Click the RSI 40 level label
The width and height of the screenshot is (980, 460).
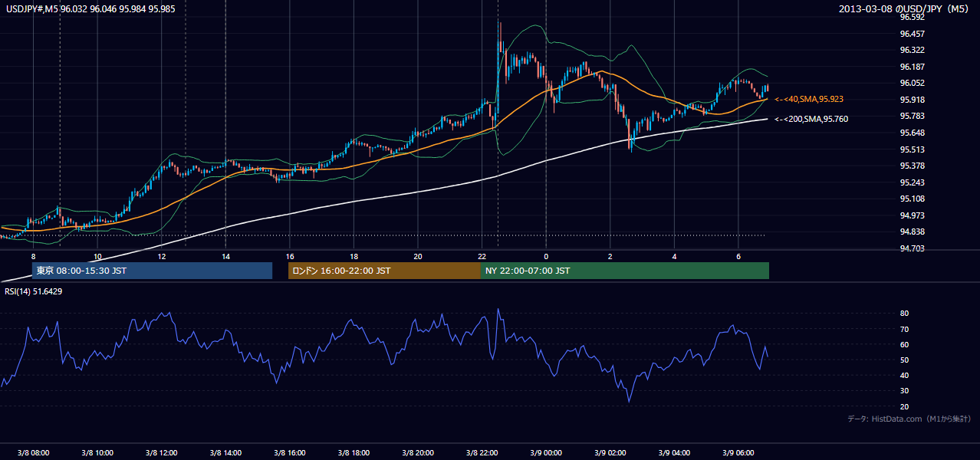tap(904, 375)
